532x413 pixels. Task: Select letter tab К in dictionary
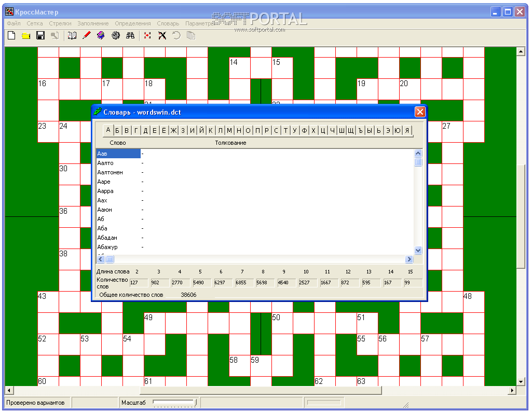210,131
